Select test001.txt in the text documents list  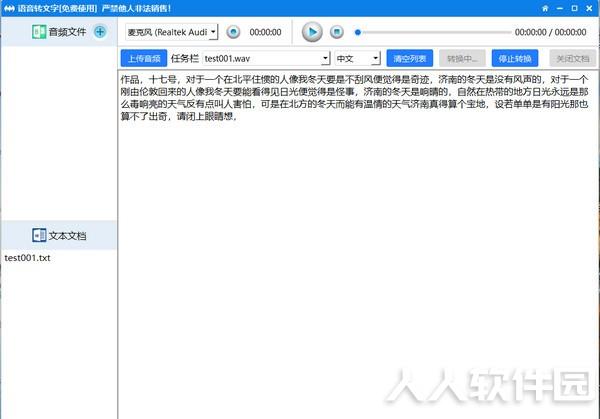coord(28,258)
